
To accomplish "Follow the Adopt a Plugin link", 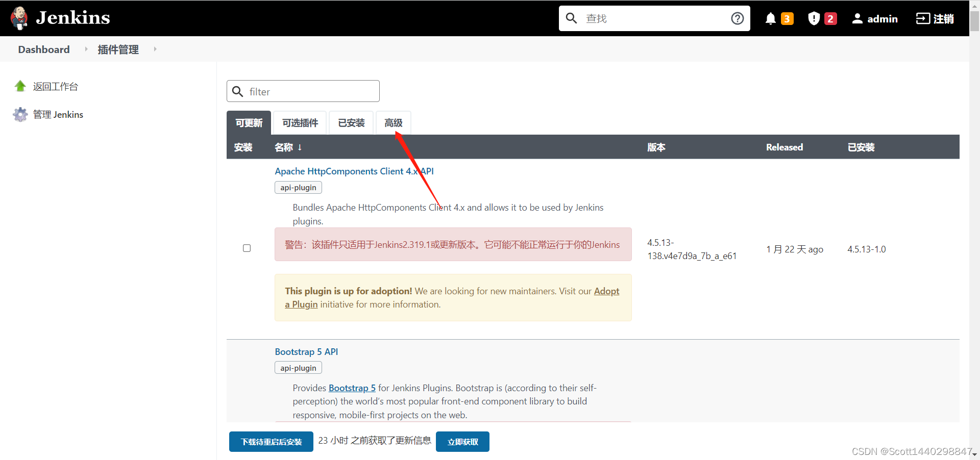I will pyautogui.click(x=606, y=291).
